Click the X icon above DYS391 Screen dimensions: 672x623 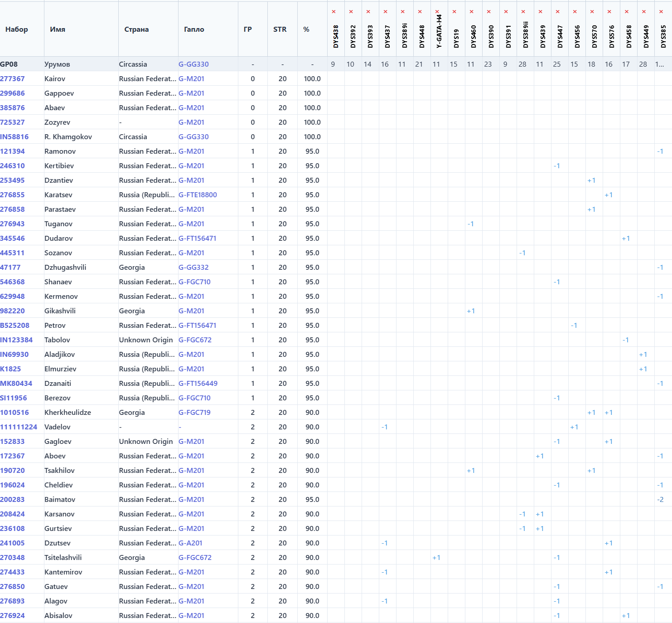click(506, 12)
